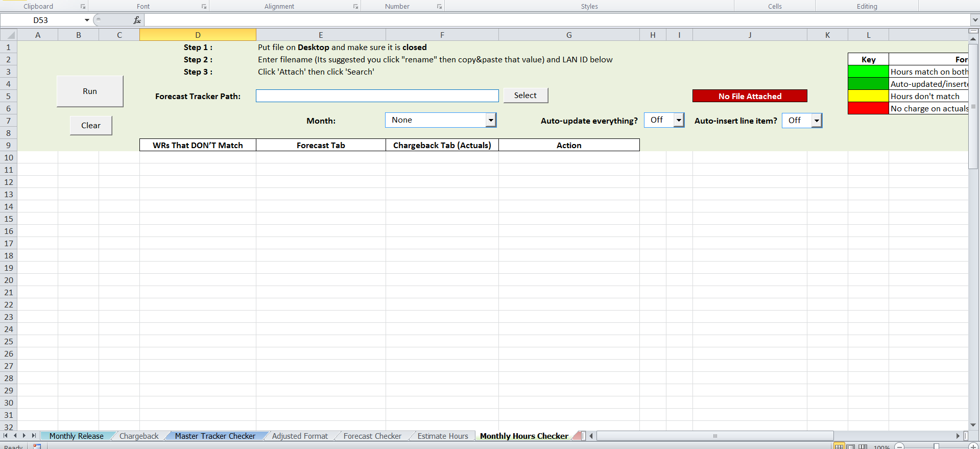The width and height of the screenshot is (980, 449).
Task: Click the Forecast Tracker Path input field
Action: (x=377, y=96)
